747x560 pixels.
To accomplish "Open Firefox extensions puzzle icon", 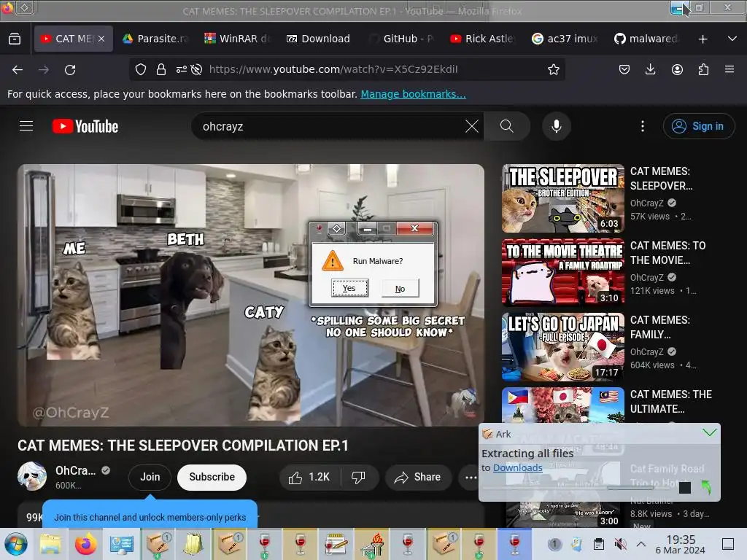I will [x=703, y=69].
